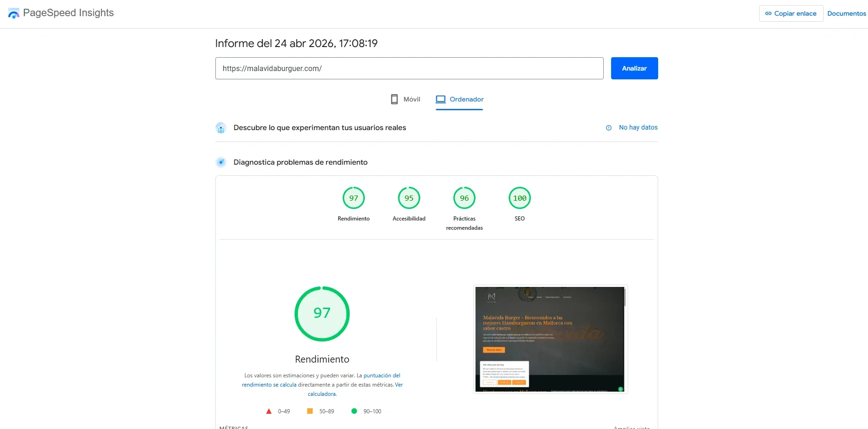Click the Analizar button
Screen dimensions: 868x429
pyautogui.click(x=634, y=68)
